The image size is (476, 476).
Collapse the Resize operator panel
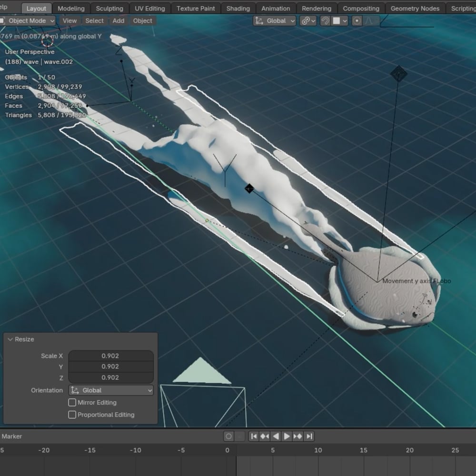(10, 339)
